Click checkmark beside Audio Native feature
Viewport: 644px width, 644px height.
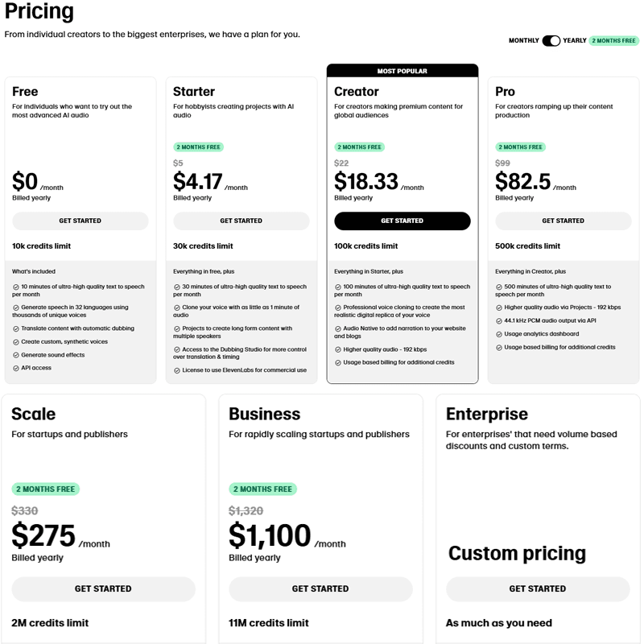pos(338,328)
